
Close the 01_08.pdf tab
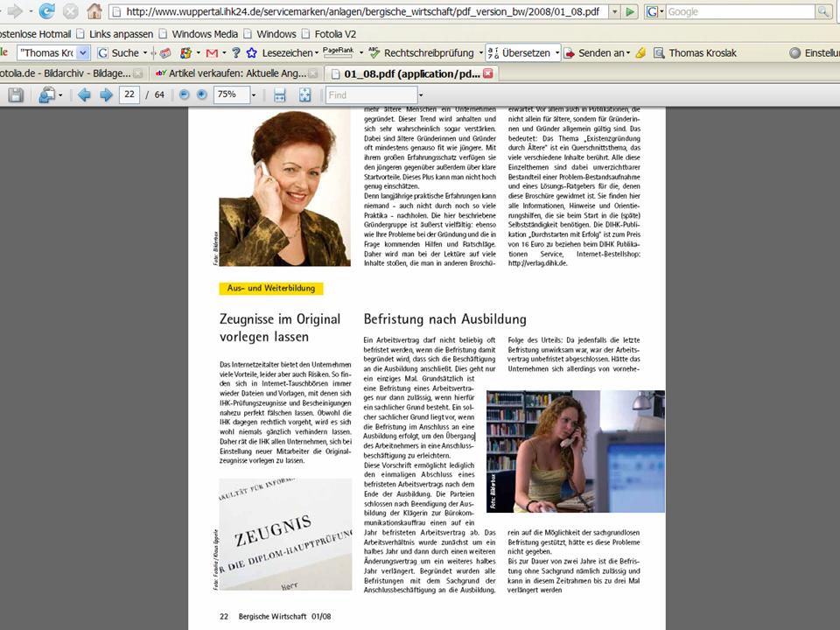click(x=487, y=74)
